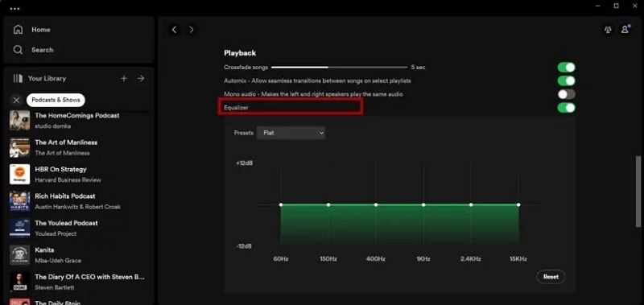Open The Youlead Podcast cover thumbnail
The image size is (644, 305).
click(19, 229)
